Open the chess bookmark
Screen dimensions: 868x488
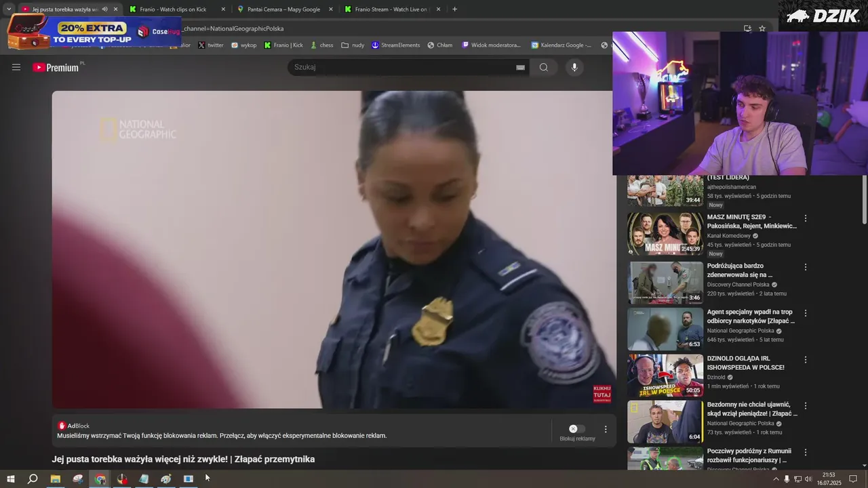[x=321, y=45]
